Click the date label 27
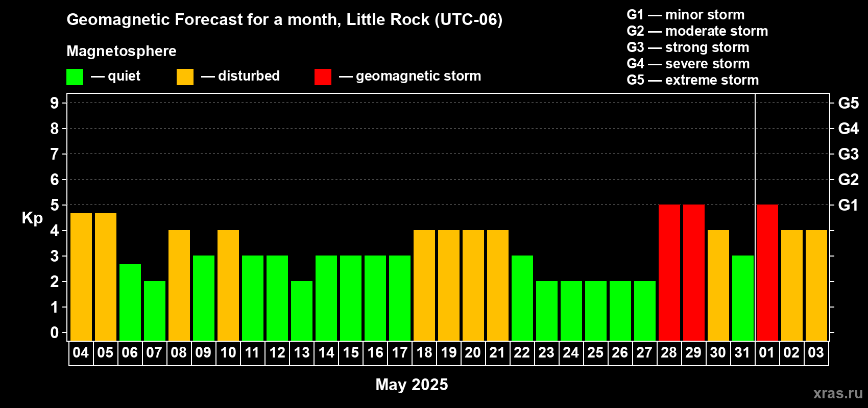Viewport: 868px width, 408px height. (x=644, y=352)
